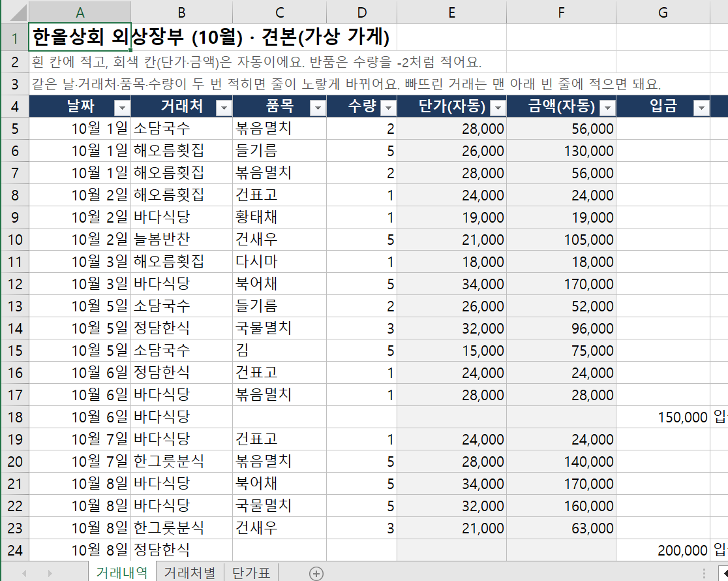The image size is (728, 581).
Task: Select 늘봄반찬 cell in row 10
Action: coord(181,240)
